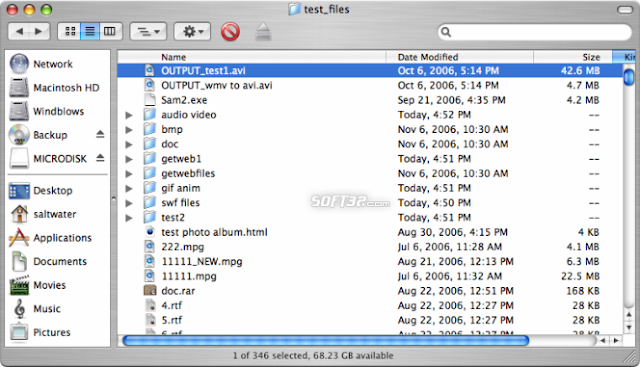
Task: Click the horizontal scroll left arrow
Action: tap(603, 340)
